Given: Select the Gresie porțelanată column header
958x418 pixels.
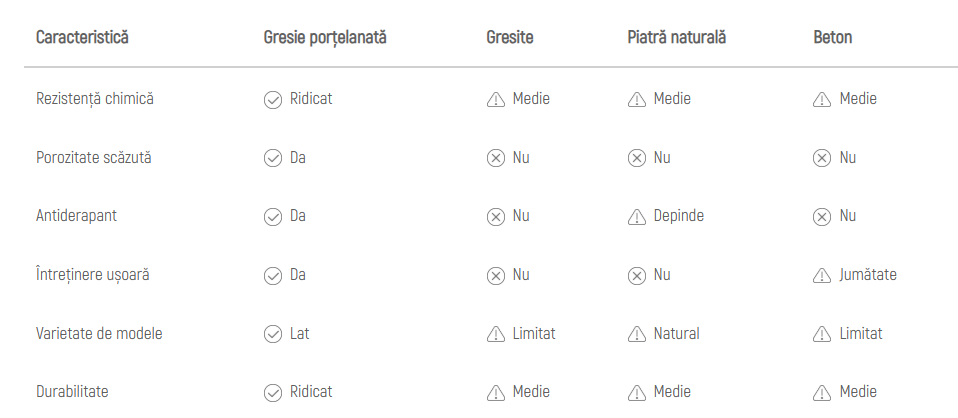Looking at the screenshot, I should (324, 38).
